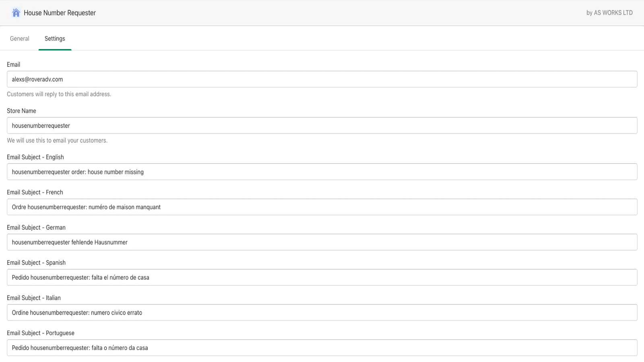Screen dimensions: 644x362
Task: Select the Settings tab
Action: 55,39
